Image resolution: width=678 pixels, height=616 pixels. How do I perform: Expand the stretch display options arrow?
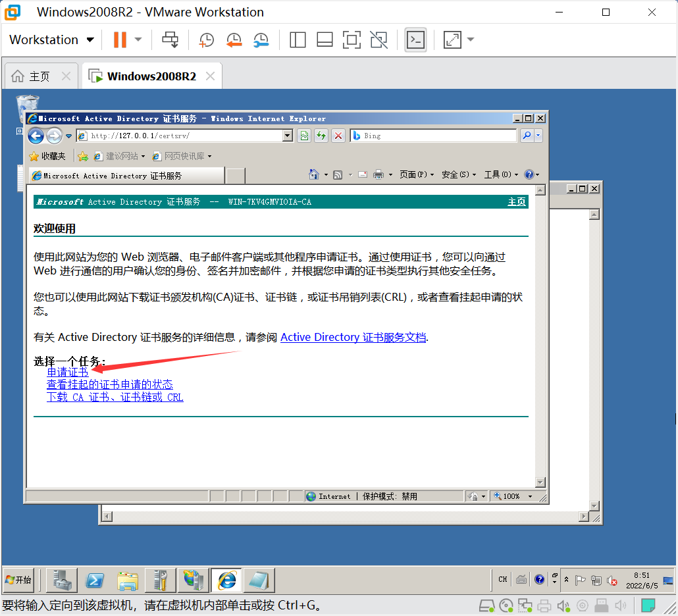click(x=471, y=39)
